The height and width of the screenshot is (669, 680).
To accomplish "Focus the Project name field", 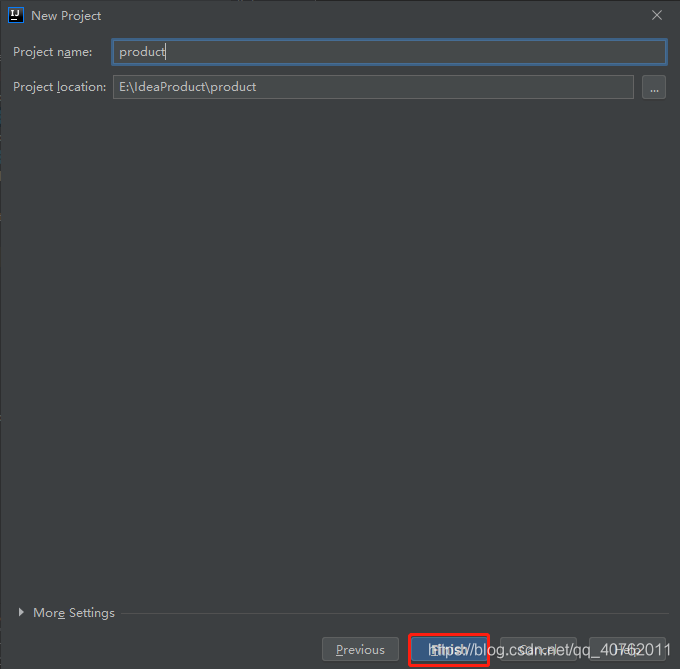I will click(x=389, y=52).
